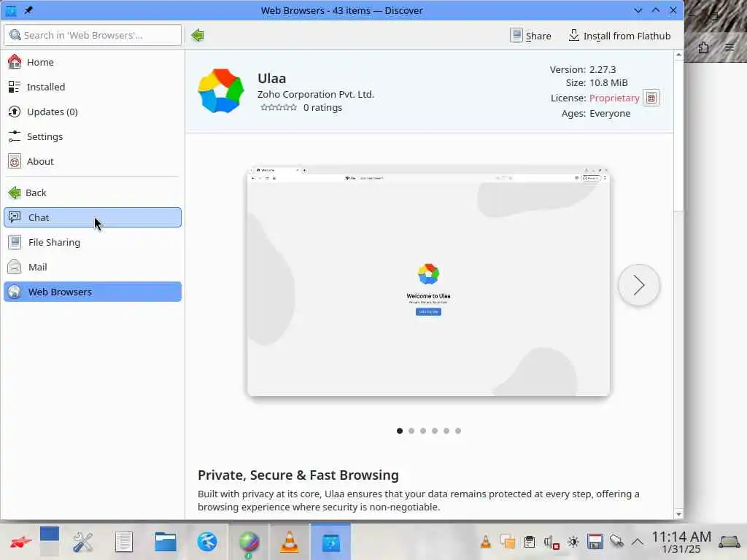Open the muted volume tray icon

click(x=551, y=542)
